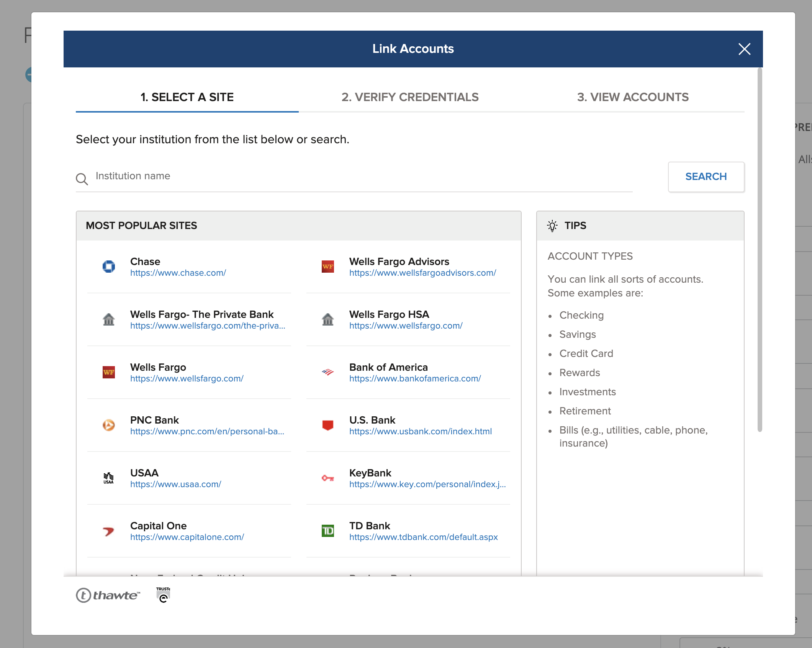This screenshot has height=648, width=812.
Task: Click the KeyBank red key icon
Action: [x=328, y=478]
